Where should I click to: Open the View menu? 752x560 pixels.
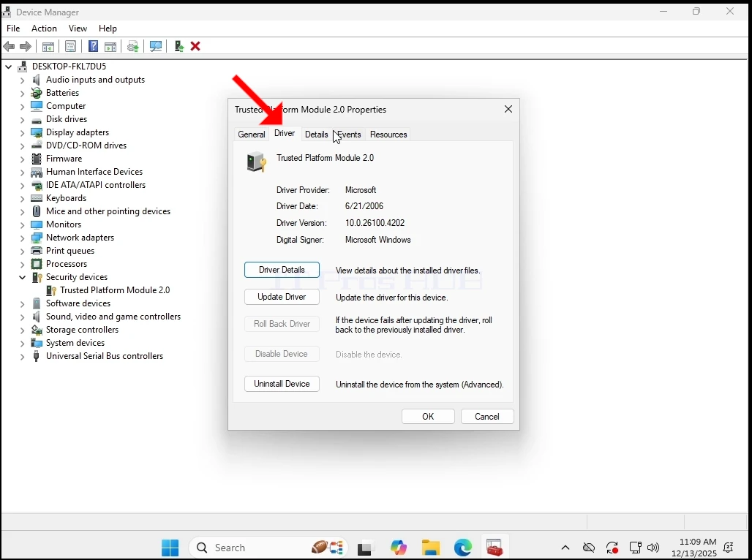click(78, 29)
